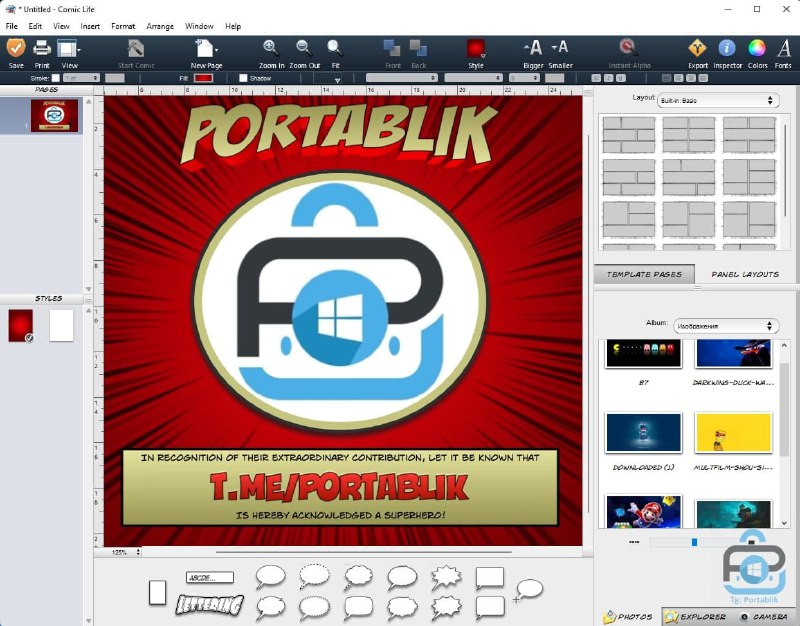Pick the top-row spiky shout balloon
Viewport: 800px width, 626px height.
click(446, 577)
